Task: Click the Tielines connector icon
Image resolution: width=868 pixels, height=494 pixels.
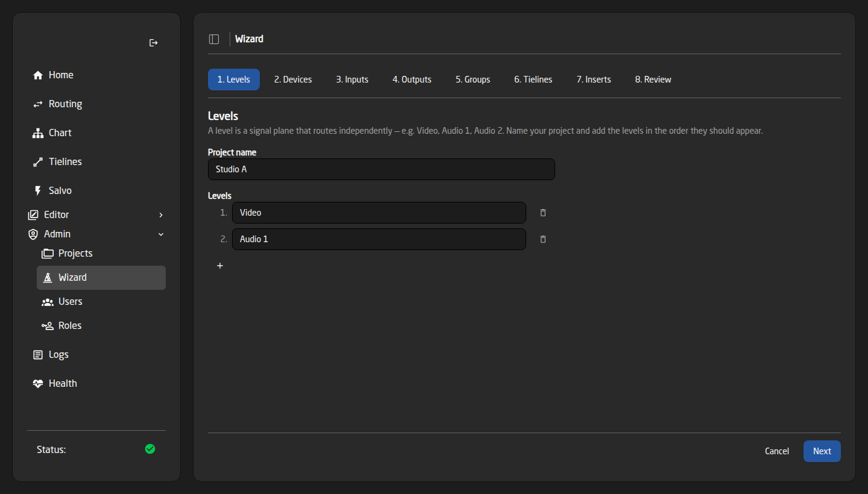Action: pyautogui.click(x=38, y=162)
